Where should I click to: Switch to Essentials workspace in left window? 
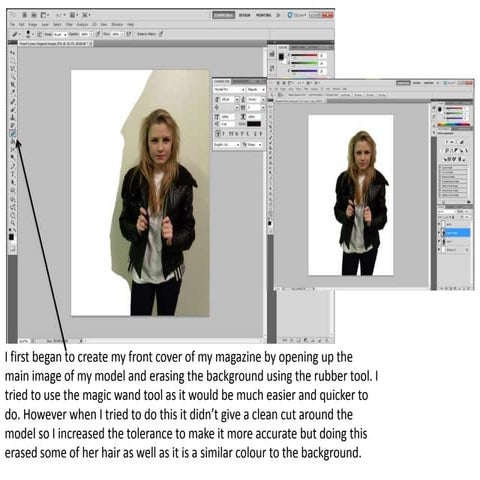224,15
